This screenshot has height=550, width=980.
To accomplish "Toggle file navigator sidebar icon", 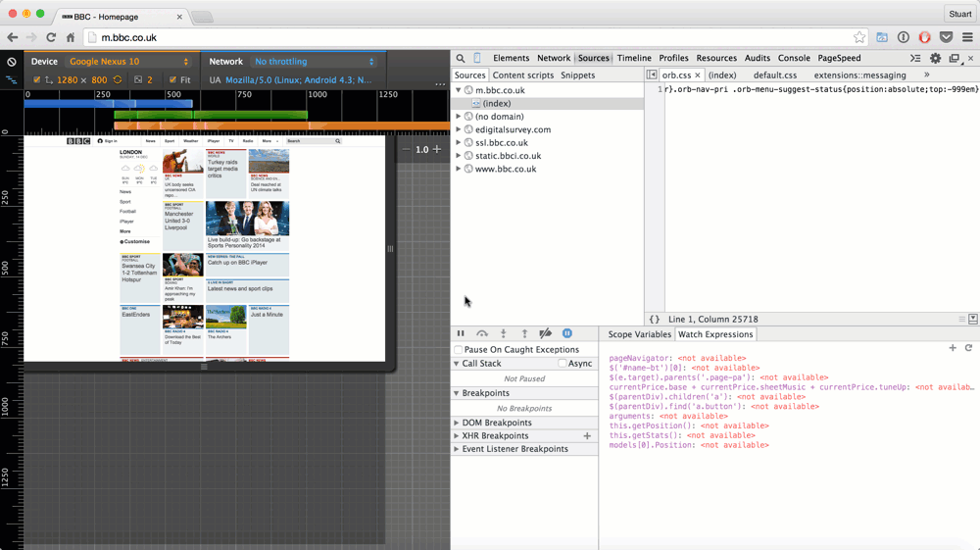I will (x=652, y=75).
